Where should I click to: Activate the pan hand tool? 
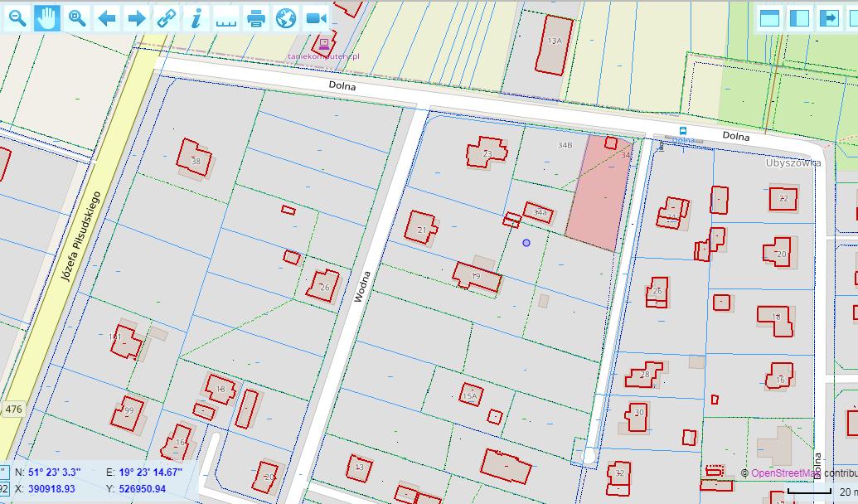pyautogui.click(x=47, y=18)
